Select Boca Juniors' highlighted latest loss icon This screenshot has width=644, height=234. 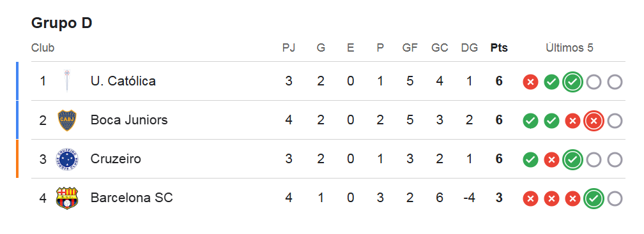(x=594, y=121)
